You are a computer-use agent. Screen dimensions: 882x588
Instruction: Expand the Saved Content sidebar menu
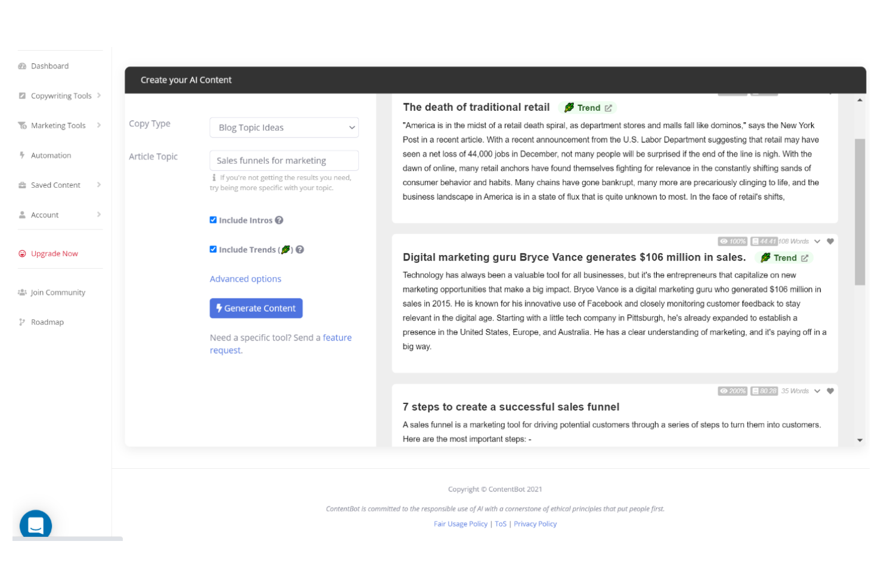point(55,185)
